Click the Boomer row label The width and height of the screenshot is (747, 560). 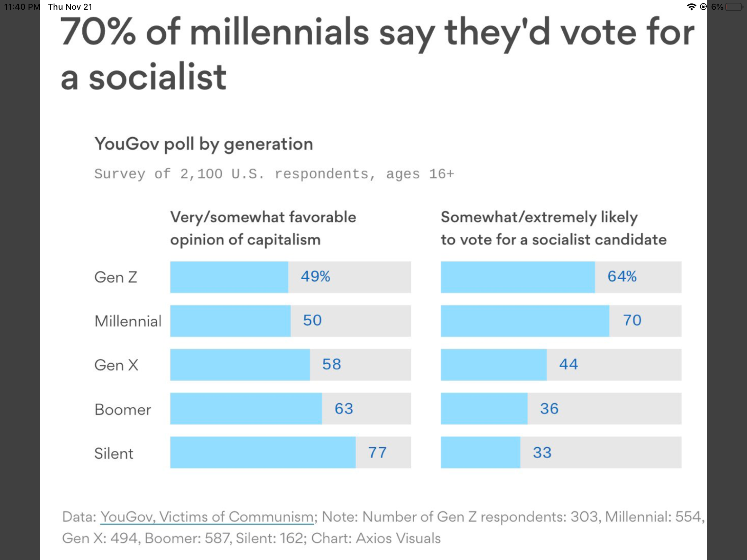[123, 410]
